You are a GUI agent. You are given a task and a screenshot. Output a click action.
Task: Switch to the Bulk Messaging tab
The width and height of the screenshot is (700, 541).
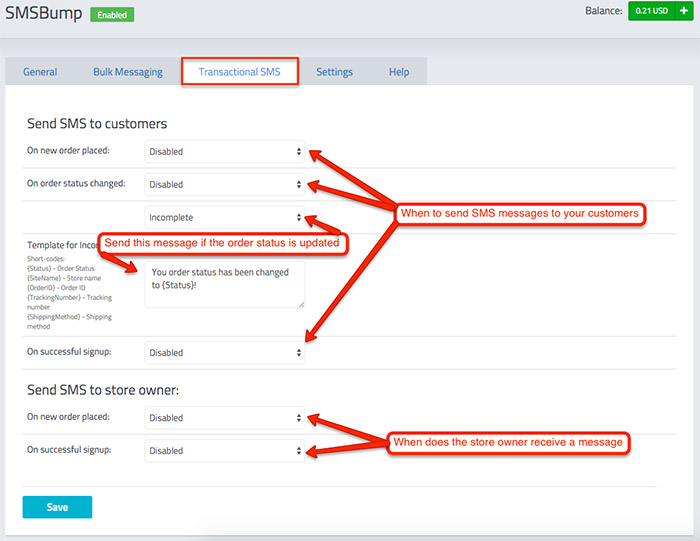128,72
